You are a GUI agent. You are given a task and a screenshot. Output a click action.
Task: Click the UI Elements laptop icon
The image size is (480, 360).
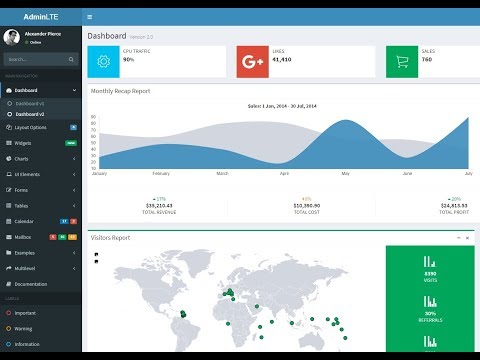(x=9, y=174)
